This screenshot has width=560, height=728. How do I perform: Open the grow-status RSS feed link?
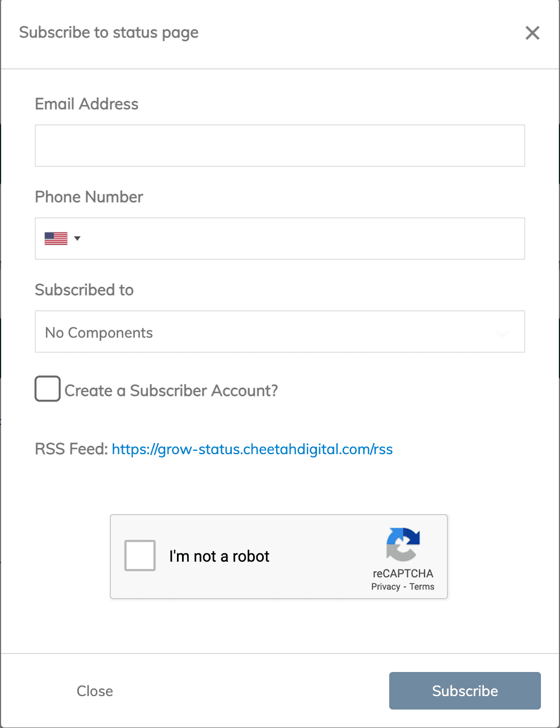(252, 449)
